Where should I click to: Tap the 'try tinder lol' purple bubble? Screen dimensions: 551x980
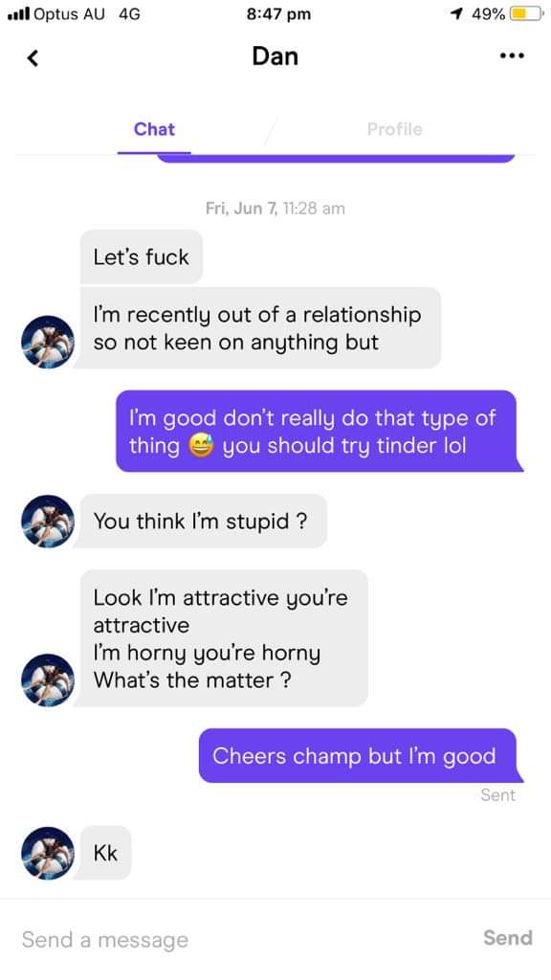point(317,432)
